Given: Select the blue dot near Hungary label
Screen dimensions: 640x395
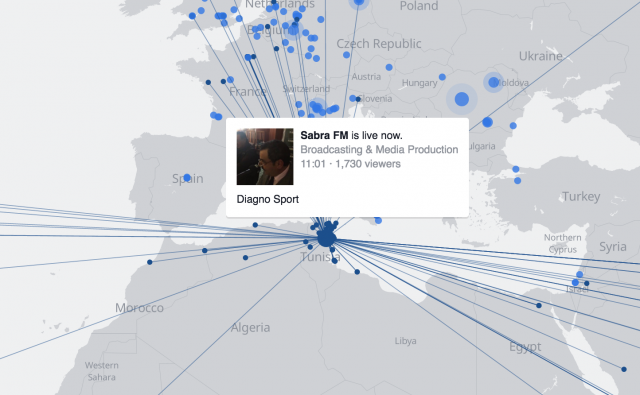Looking at the screenshot, I should 442,77.
